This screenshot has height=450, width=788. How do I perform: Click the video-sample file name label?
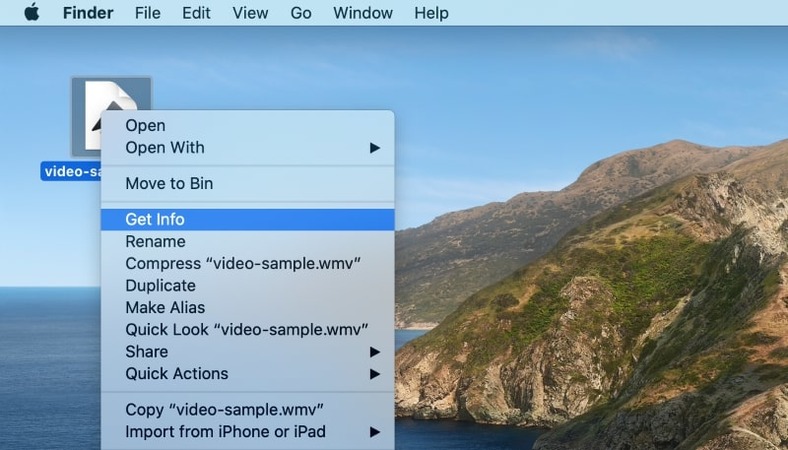(71, 171)
